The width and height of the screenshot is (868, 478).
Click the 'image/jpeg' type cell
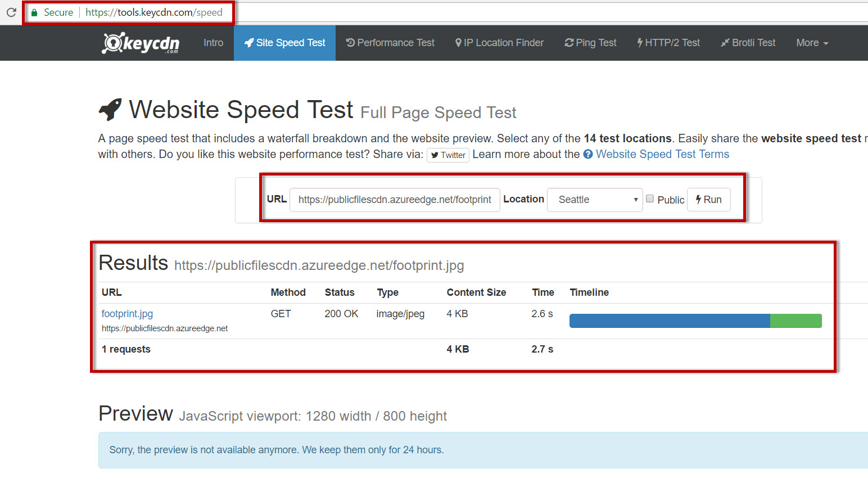pos(400,314)
